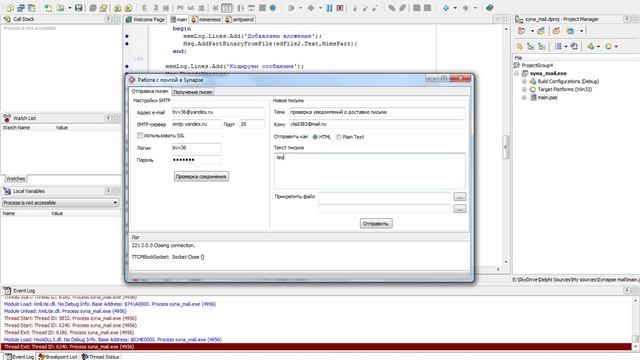Click the first New Items toolbar icon

click(10, 8)
